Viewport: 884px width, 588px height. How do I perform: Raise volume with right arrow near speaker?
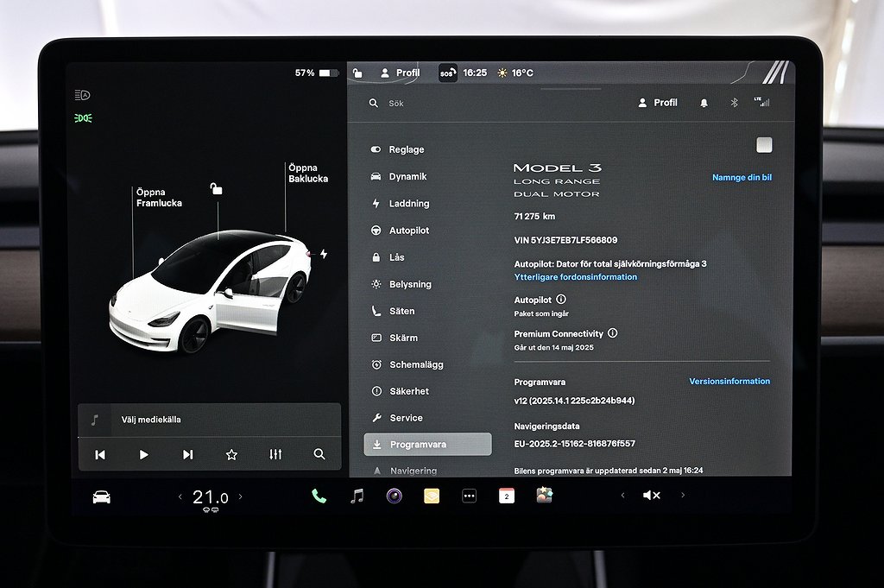[x=683, y=495]
